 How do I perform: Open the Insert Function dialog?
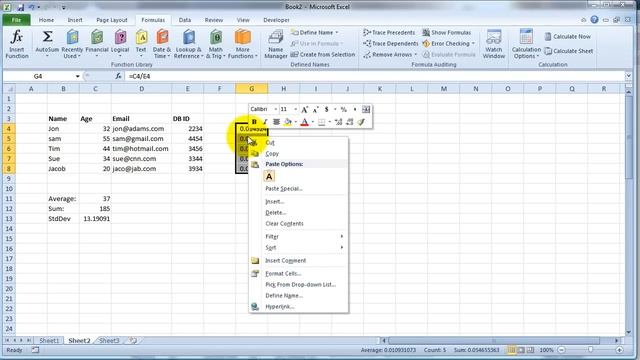[17, 44]
